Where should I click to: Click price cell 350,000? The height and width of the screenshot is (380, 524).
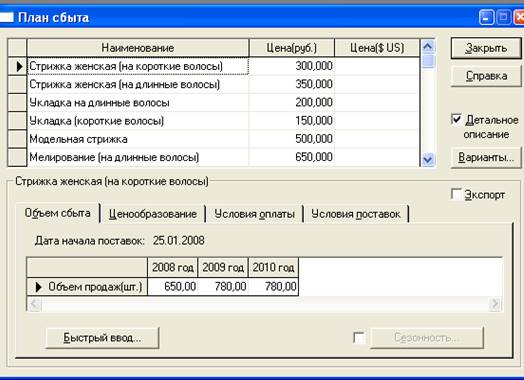(291, 84)
